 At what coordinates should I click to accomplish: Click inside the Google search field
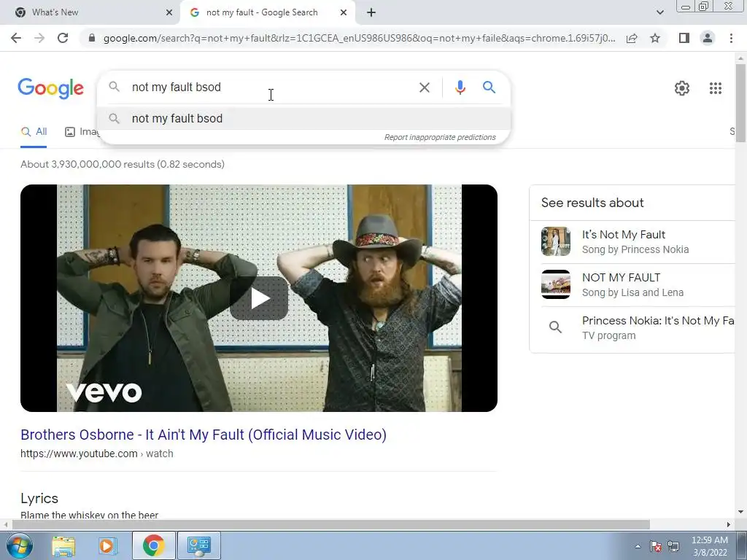(x=271, y=87)
